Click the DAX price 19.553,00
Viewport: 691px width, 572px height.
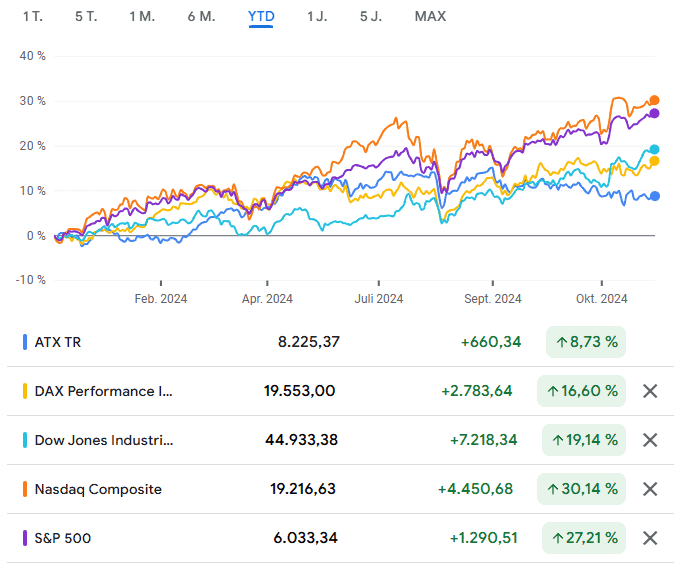click(300, 391)
